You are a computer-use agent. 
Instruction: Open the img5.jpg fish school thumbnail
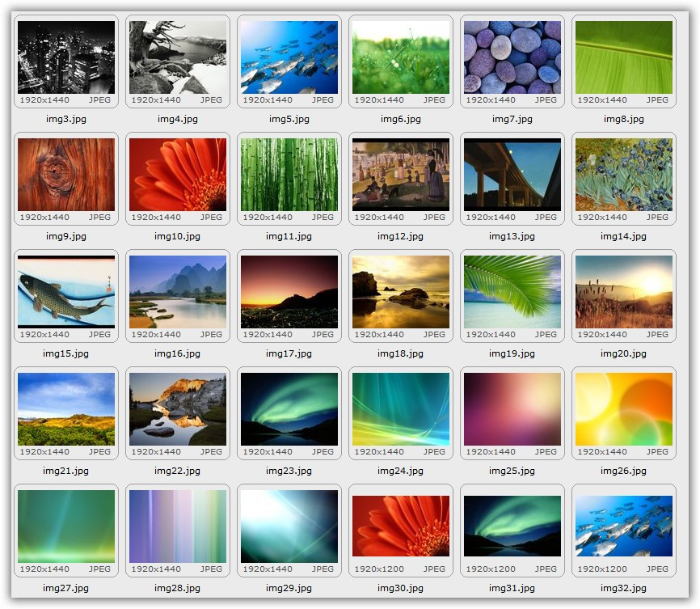(289, 57)
